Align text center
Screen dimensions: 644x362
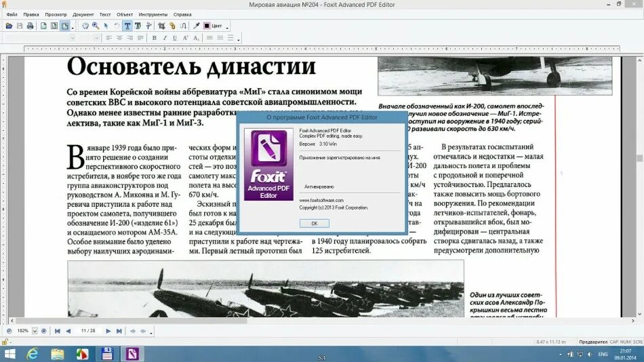[x=119, y=38]
